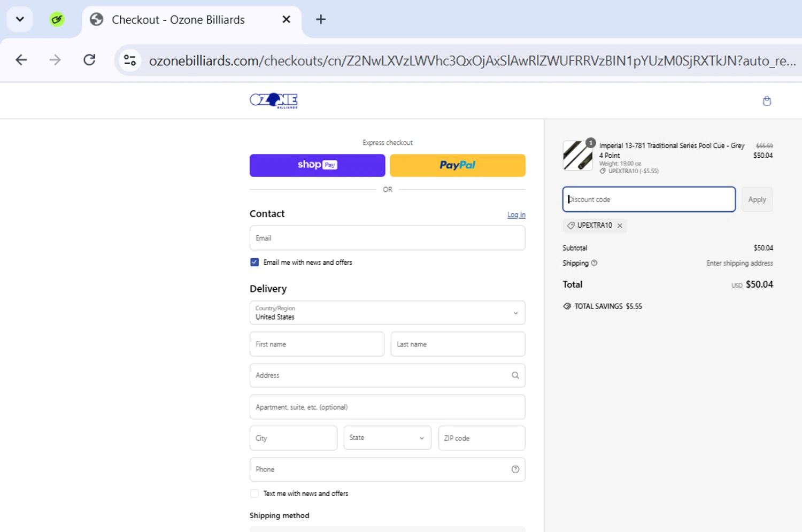
Task: Click the phone field help icon
Action: [515, 469]
